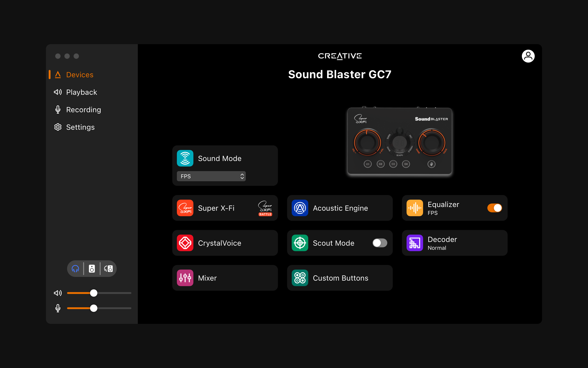Open the Sound Mode FPS dropdown
588x368 pixels.
click(211, 176)
